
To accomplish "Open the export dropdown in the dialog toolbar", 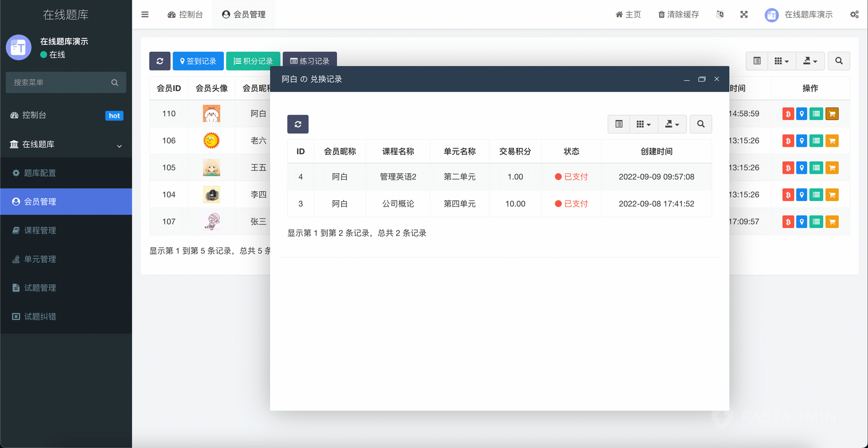I will pyautogui.click(x=672, y=124).
